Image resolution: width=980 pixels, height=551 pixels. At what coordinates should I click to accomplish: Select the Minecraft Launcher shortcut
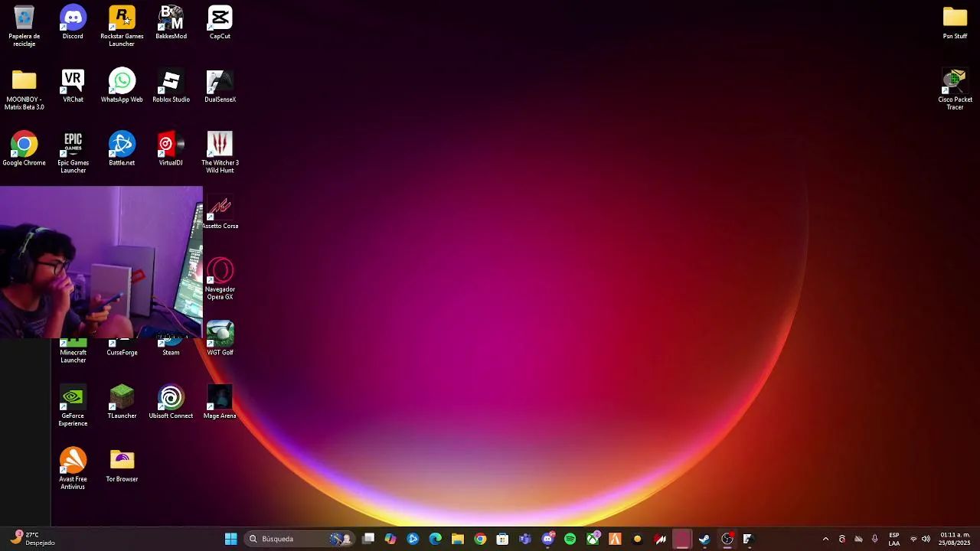click(x=73, y=351)
